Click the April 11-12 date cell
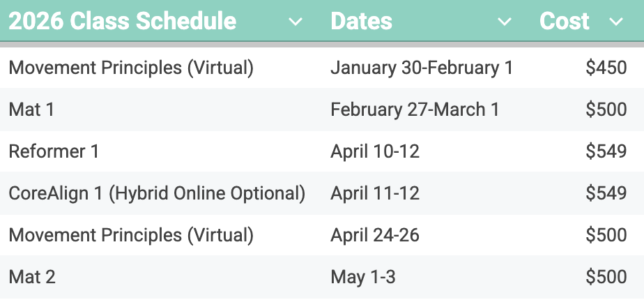This screenshot has height=300, width=644. (x=375, y=193)
